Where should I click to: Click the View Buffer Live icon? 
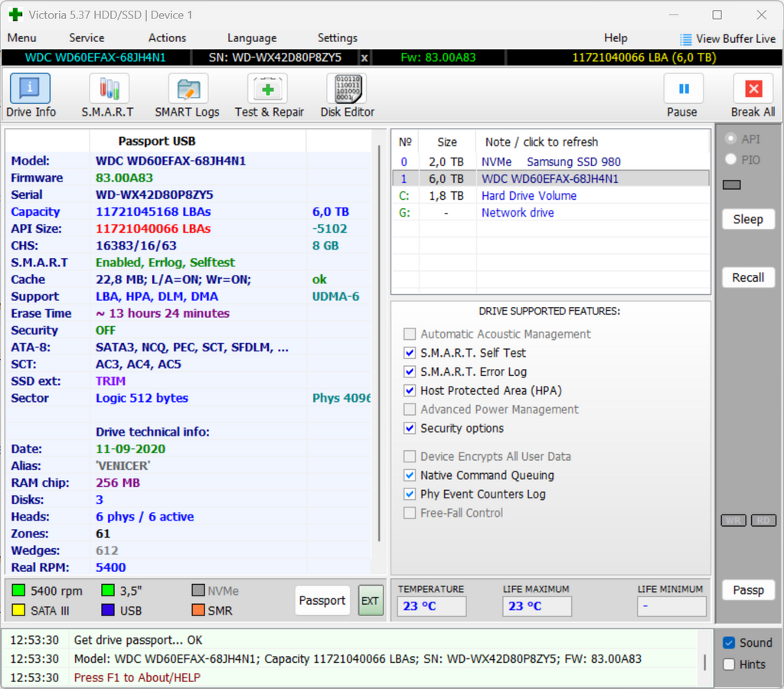click(685, 39)
